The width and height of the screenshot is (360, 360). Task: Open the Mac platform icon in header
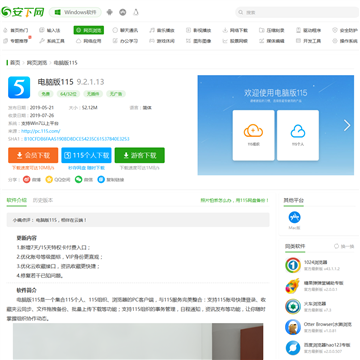point(123,12)
